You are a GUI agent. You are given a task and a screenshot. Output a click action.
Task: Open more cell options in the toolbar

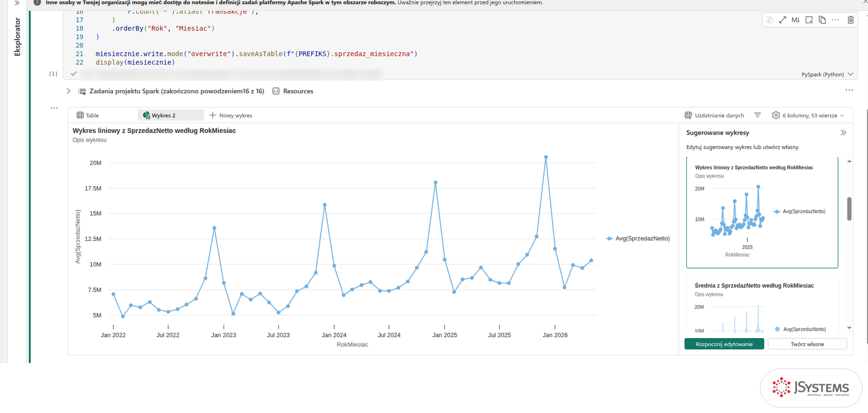click(835, 20)
